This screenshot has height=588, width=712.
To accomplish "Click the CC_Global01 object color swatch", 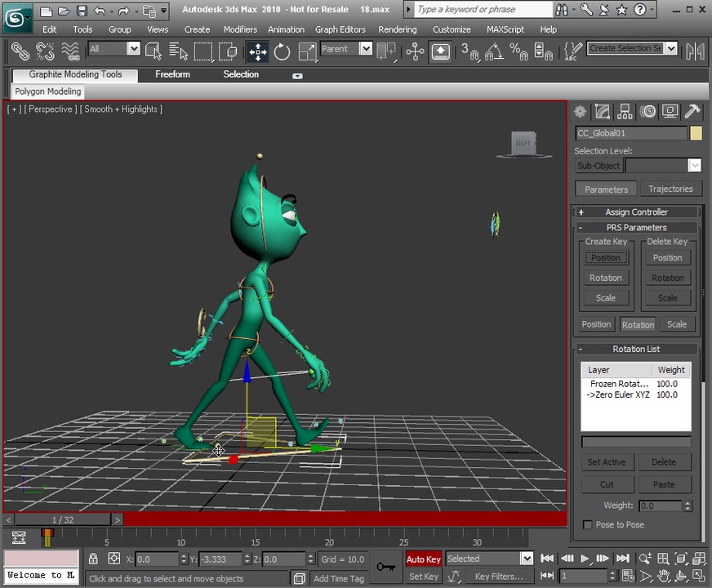I will [x=696, y=133].
